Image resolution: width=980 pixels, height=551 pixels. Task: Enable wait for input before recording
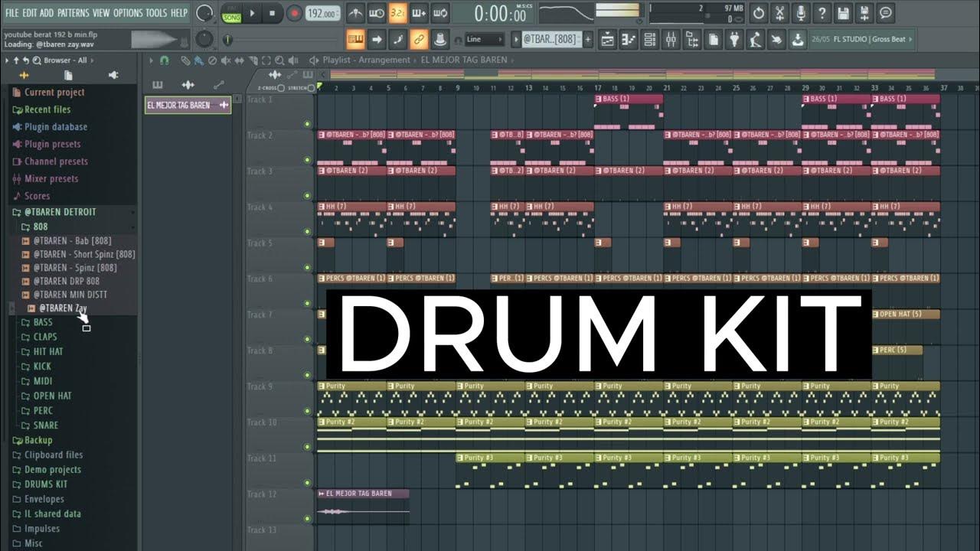click(x=376, y=13)
